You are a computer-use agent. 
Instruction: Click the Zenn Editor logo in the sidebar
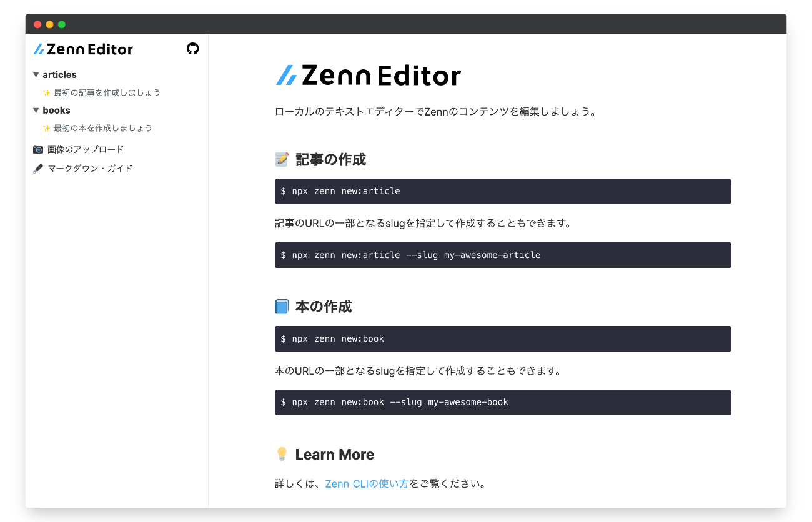[82, 49]
